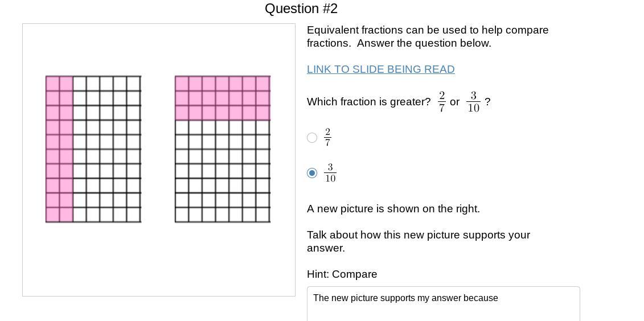Click the 3/10 fraction in the question
Screen dimensions: 644x321
point(473,102)
